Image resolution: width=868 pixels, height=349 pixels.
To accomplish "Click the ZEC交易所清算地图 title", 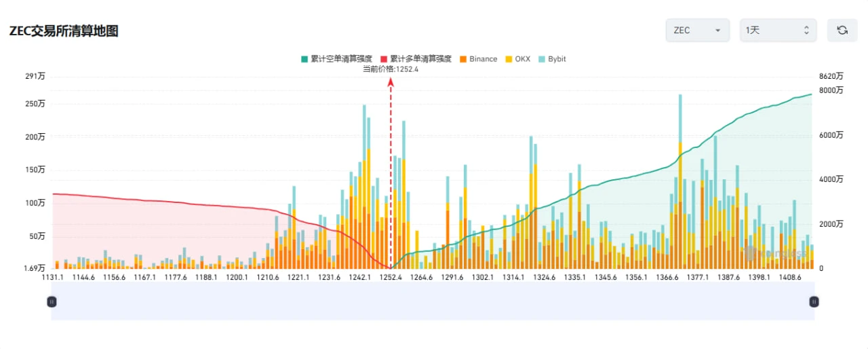I will [64, 31].
